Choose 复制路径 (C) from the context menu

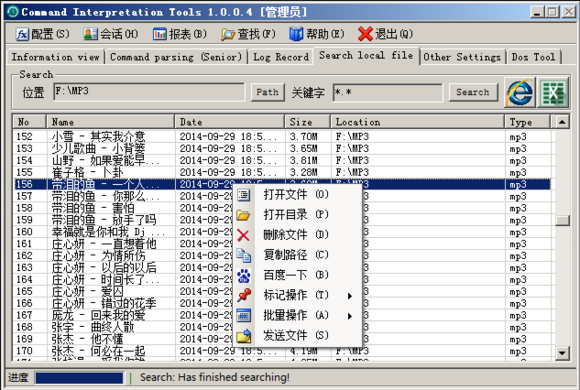tap(297, 255)
